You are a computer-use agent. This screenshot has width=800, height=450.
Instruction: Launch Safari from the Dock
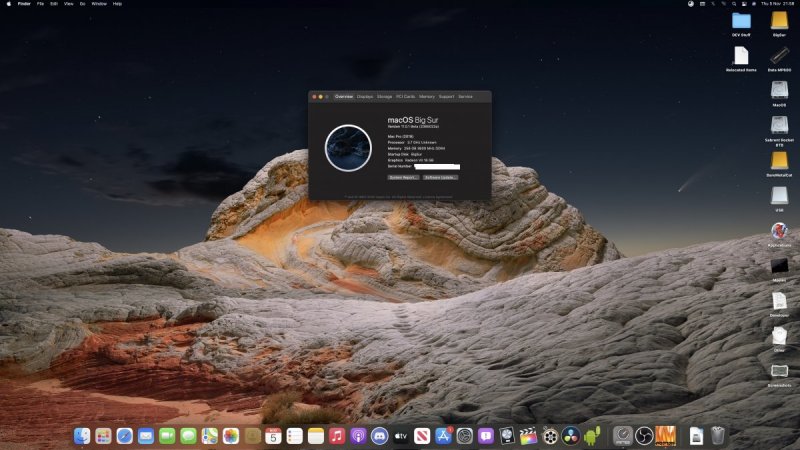[x=124, y=435]
